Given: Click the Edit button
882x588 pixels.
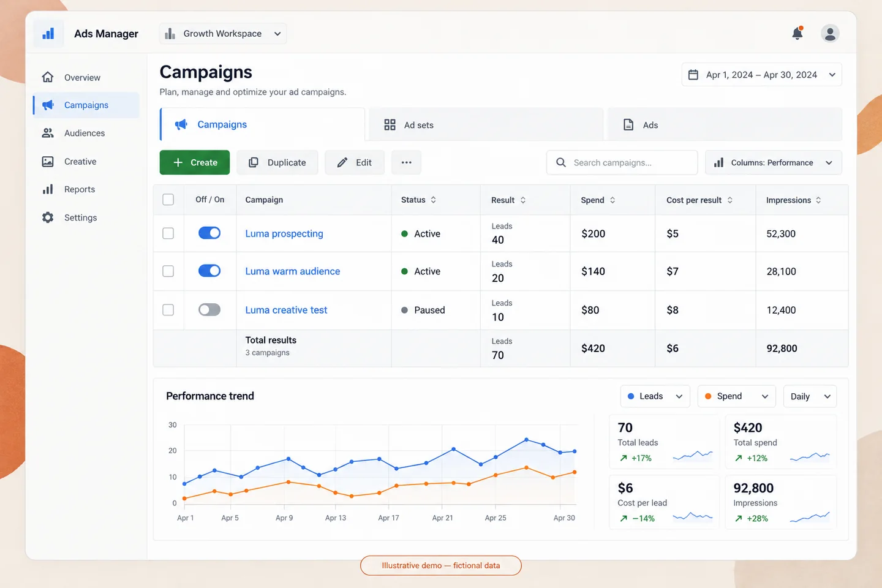Looking at the screenshot, I should [x=355, y=162].
